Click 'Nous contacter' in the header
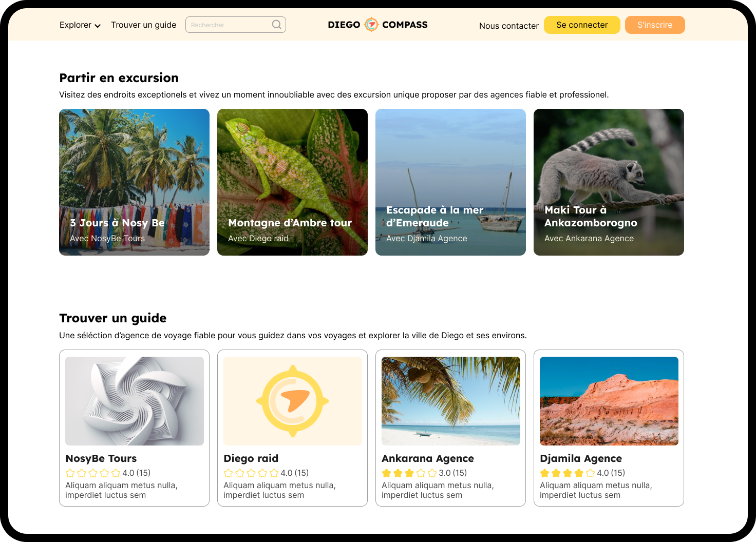Viewport: 756px width, 542px height. (x=508, y=26)
